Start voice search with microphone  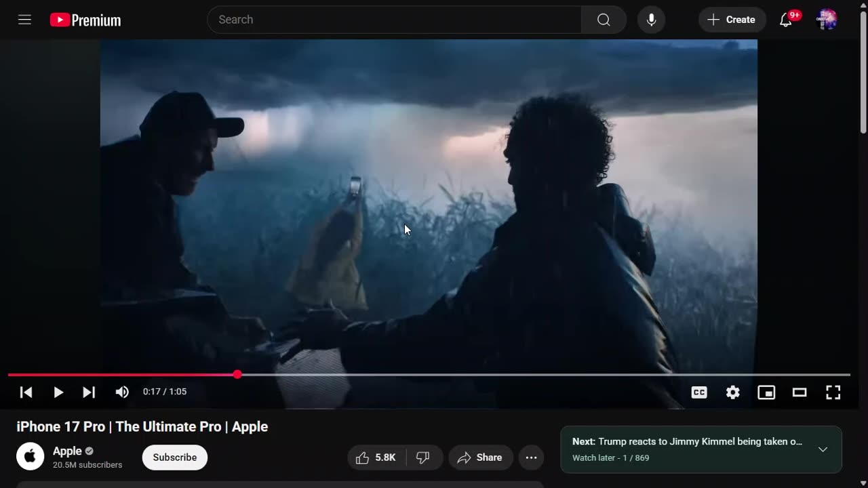651,20
